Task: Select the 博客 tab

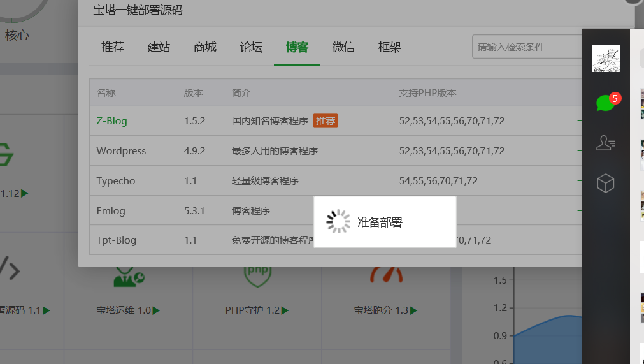Action: tap(297, 47)
